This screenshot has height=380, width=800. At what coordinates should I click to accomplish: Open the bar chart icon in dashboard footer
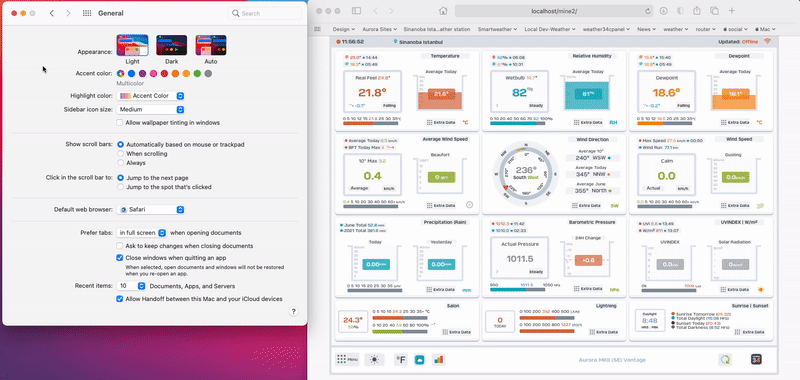(x=438, y=360)
